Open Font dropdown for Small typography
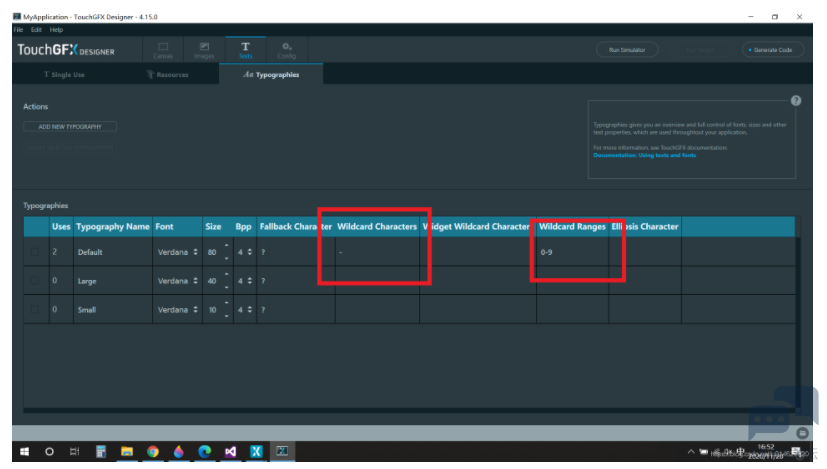 [176, 310]
